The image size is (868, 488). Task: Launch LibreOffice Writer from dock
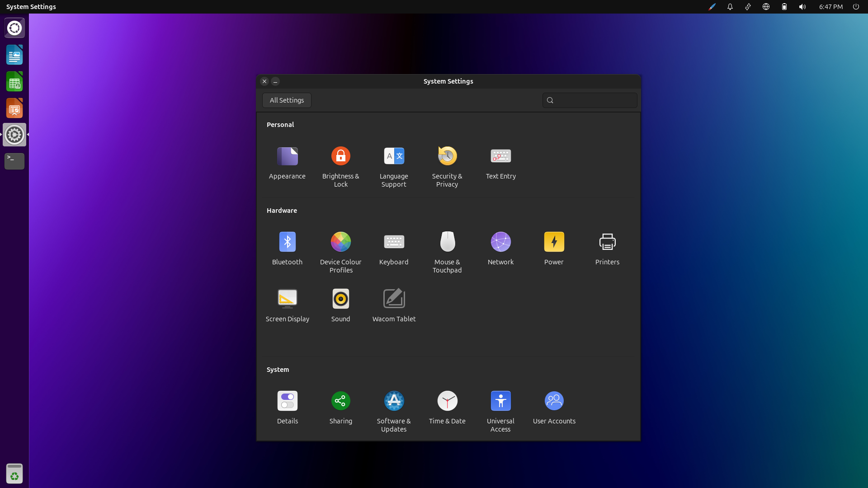[14, 55]
